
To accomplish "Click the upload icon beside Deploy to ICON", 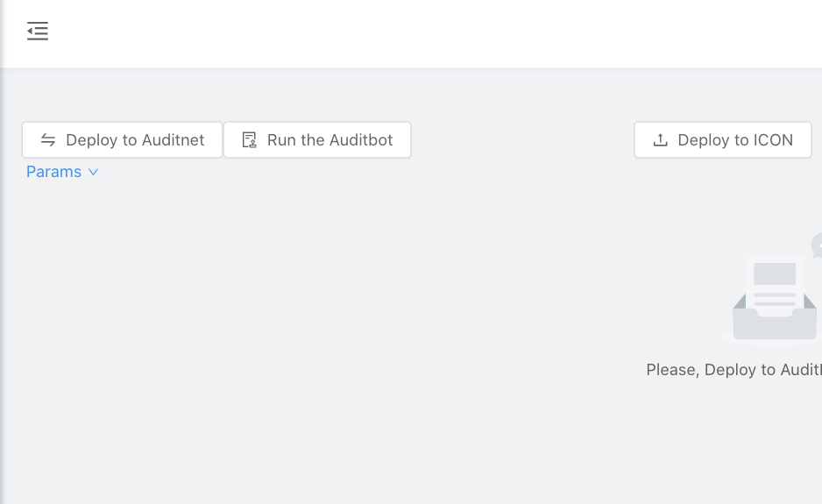I will 661,140.
